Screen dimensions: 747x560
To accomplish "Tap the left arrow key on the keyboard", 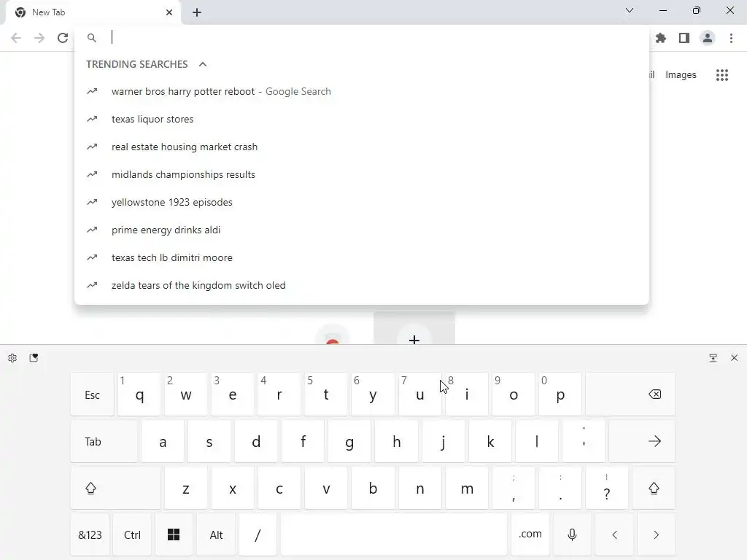I will 614,534.
